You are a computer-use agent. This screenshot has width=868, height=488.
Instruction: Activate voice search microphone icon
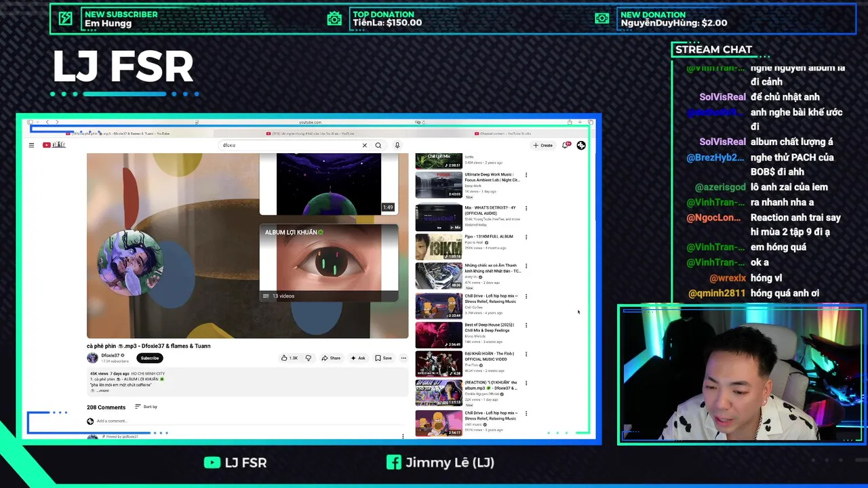coord(397,145)
